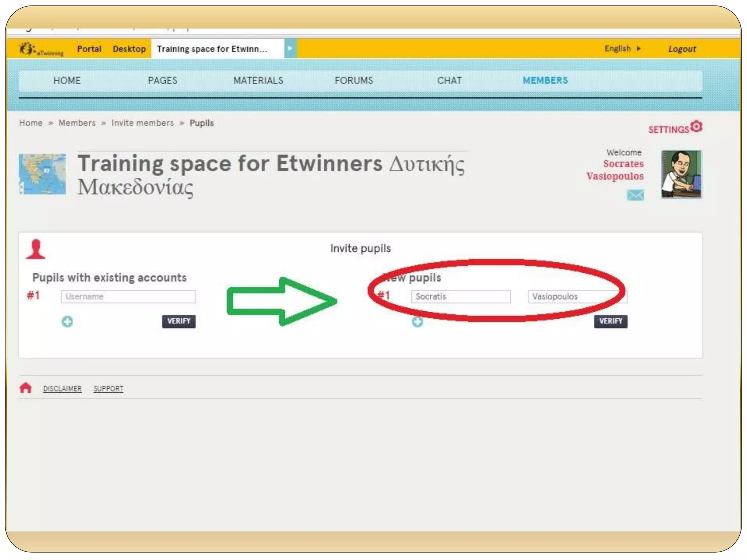747x560 pixels.
Task: Add another existing-account pupil row with plus icon
Action: (x=67, y=322)
